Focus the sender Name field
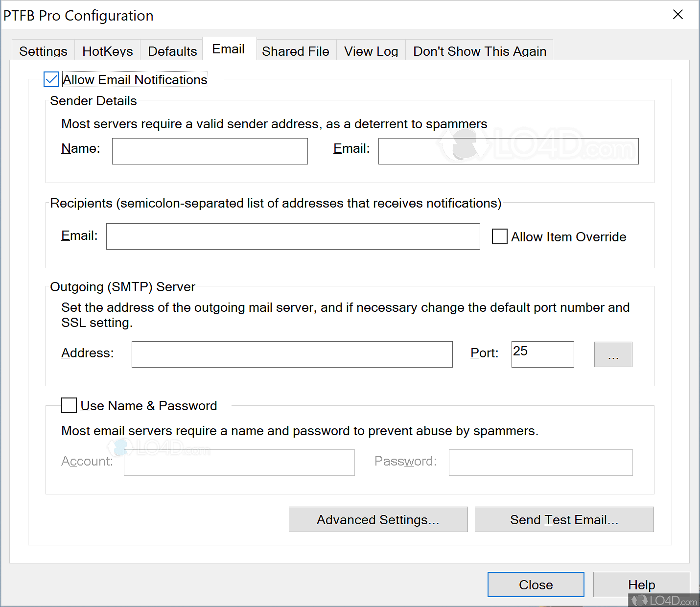This screenshot has height=607, width=700. click(x=210, y=151)
